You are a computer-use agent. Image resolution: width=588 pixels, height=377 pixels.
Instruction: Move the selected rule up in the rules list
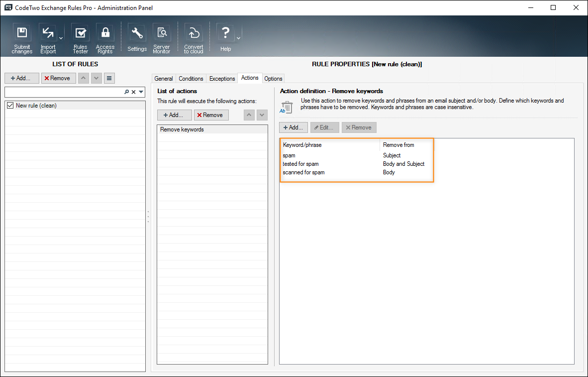tap(83, 78)
